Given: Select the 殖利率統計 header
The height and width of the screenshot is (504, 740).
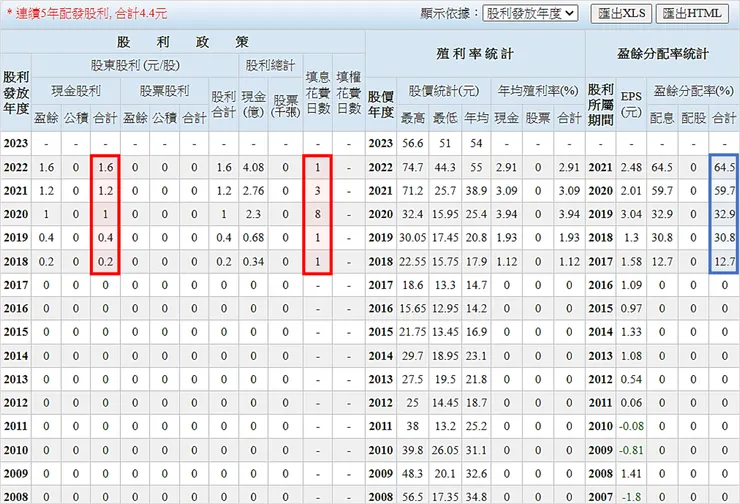Looking at the screenshot, I should (475, 54).
